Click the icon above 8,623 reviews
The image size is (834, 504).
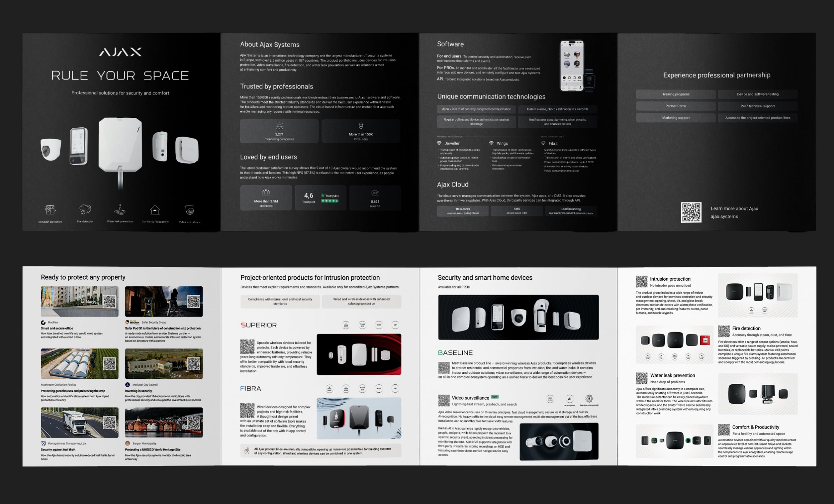pos(375,193)
